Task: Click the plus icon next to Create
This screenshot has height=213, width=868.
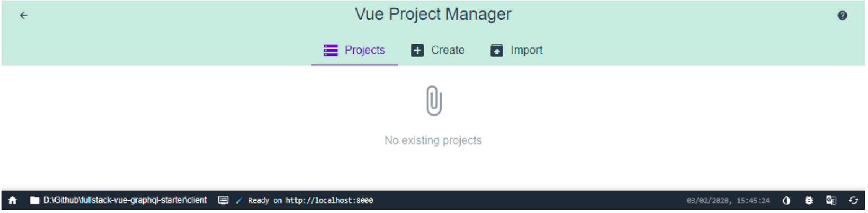Action: pyautogui.click(x=417, y=50)
